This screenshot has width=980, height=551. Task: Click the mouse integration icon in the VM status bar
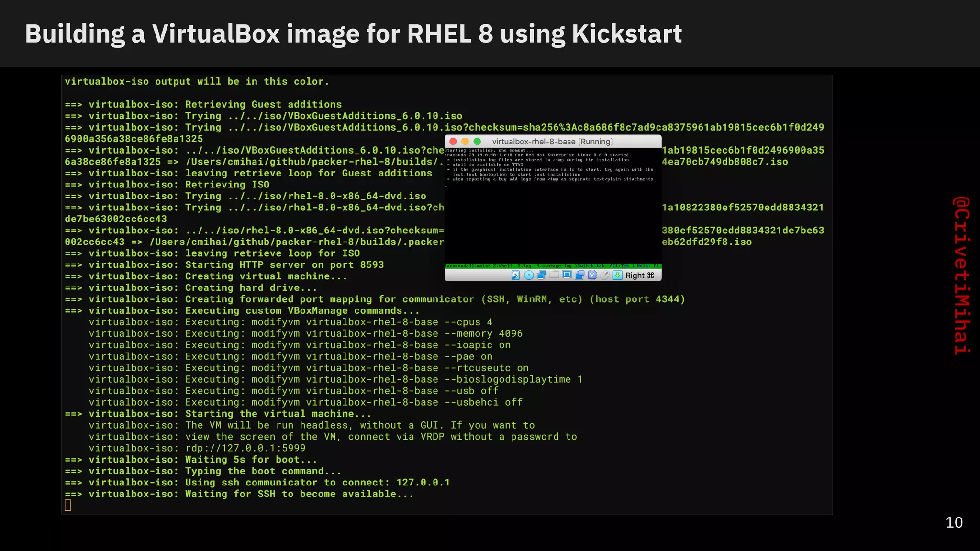[x=605, y=275]
